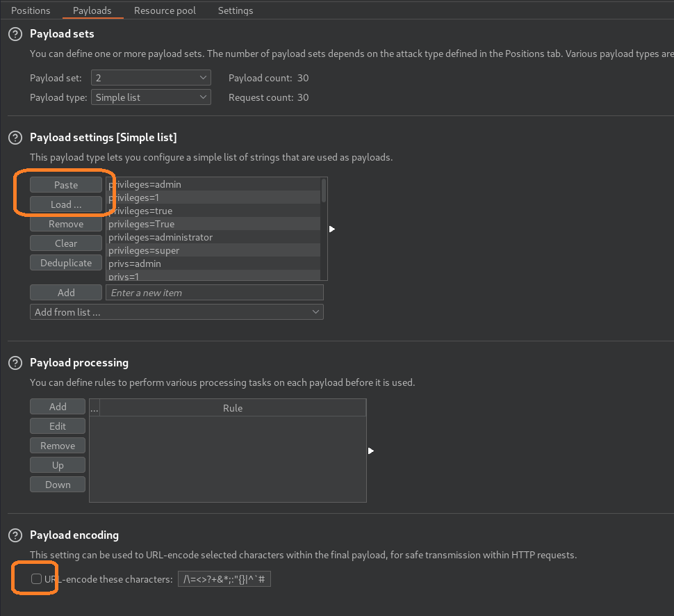The image size is (674, 616).
Task: Click the Payload processing help icon
Action: pyautogui.click(x=15, y=362)
